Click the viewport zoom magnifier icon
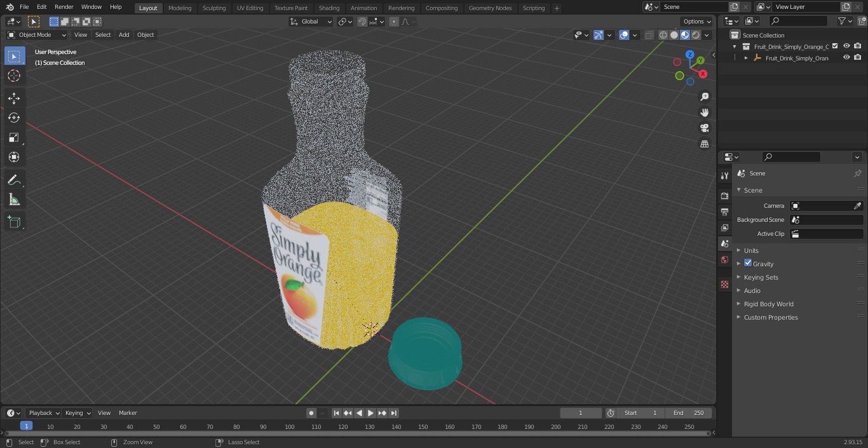Image resolution: width=868 pixels, height=448 pixels. (704, 97)
